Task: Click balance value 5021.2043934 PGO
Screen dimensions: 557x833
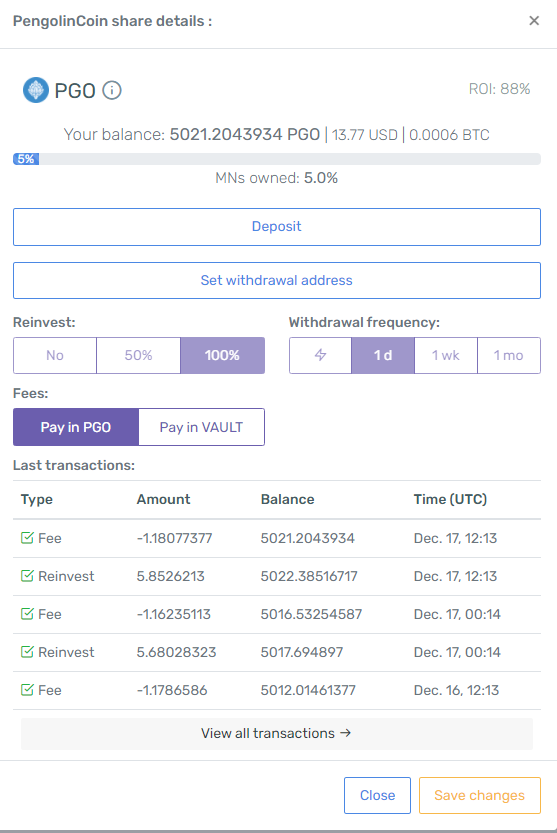Action: tap(244, 134)
